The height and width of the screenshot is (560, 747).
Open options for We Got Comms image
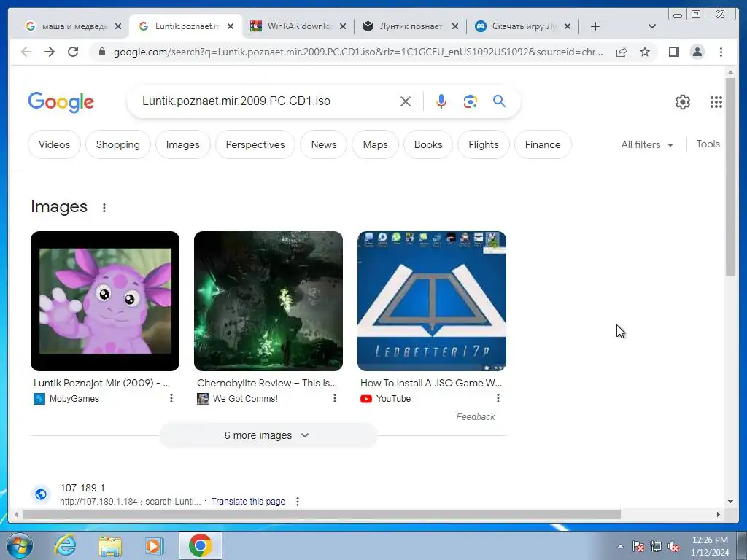point(335,398)
